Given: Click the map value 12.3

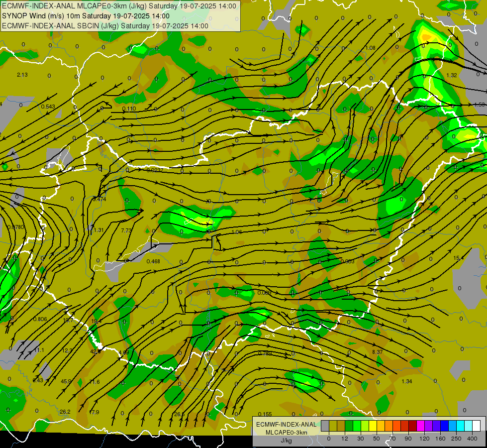Looking at the screenshot, I should point(67,350).
